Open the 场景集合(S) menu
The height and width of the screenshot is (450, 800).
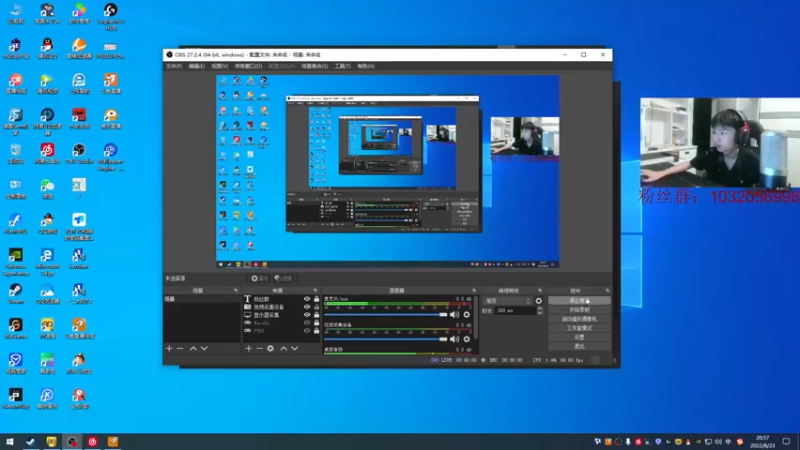314,66
